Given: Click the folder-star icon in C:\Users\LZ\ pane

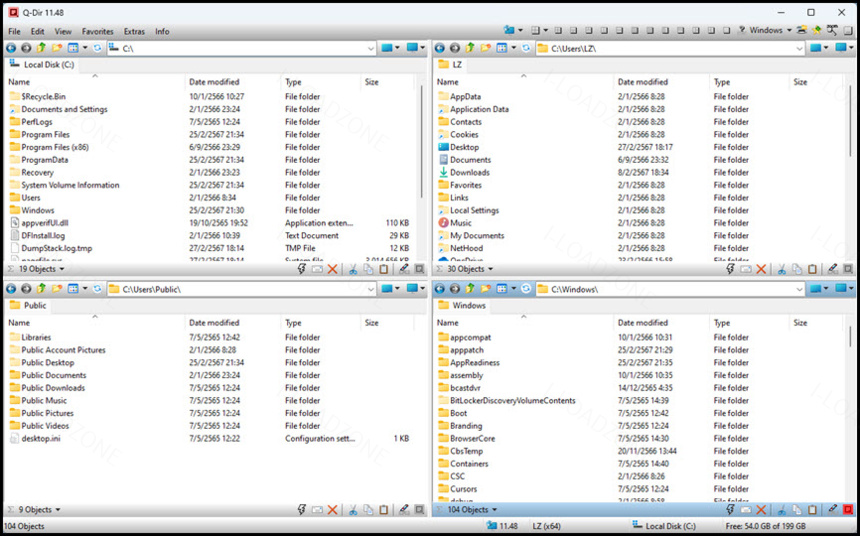Looking at the screenshot, I should (485, 48).
